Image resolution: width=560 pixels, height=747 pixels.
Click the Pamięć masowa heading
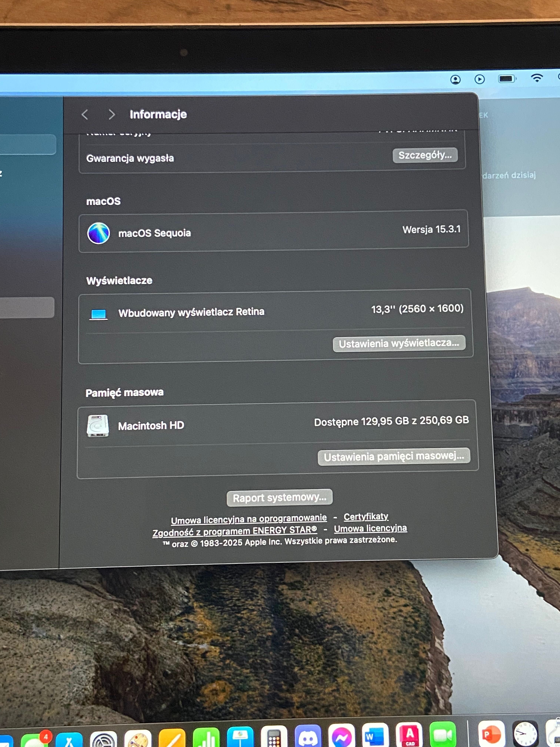125,393
